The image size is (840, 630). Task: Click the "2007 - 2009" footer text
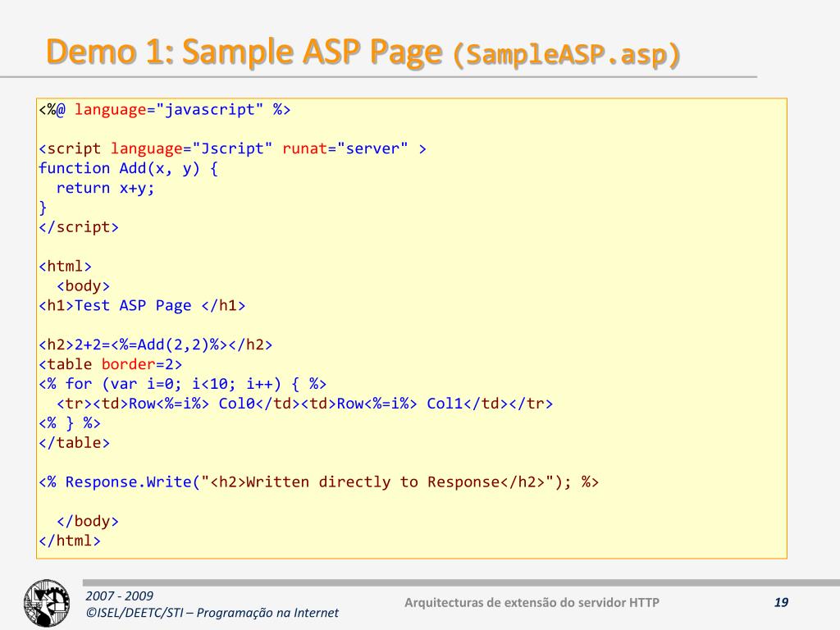[119, 596]
